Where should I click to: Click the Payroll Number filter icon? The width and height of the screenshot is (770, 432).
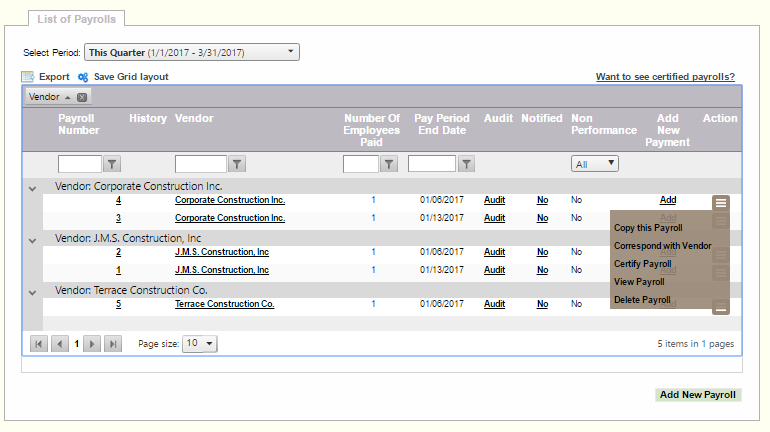coord(112,164)
